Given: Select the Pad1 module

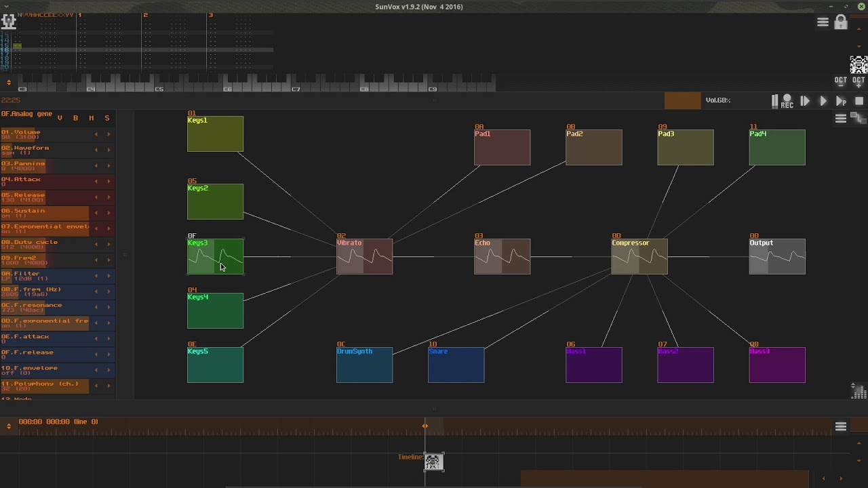Looking at the screenshot, I should [x=502, y=147].
